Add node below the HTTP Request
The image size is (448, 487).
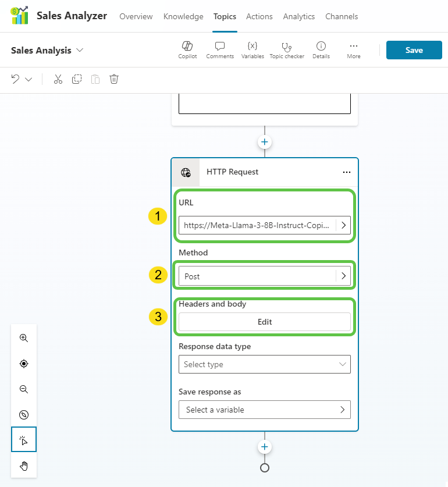pos(265,447)
